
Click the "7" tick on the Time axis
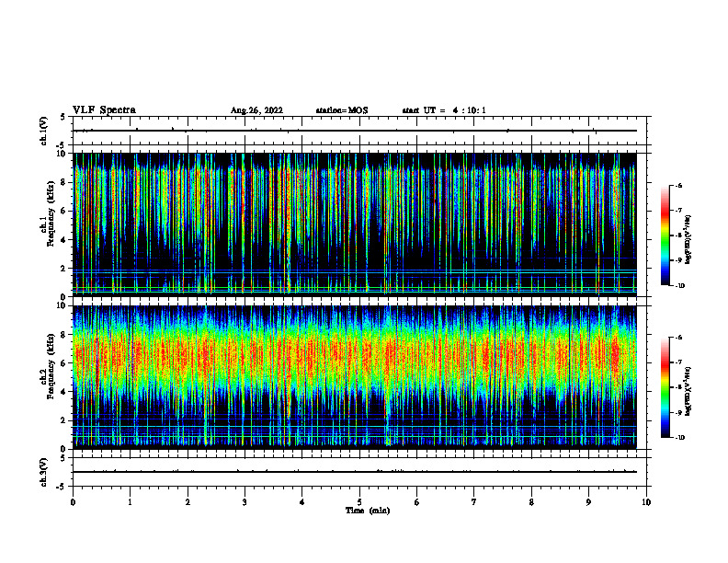(474, 502)
